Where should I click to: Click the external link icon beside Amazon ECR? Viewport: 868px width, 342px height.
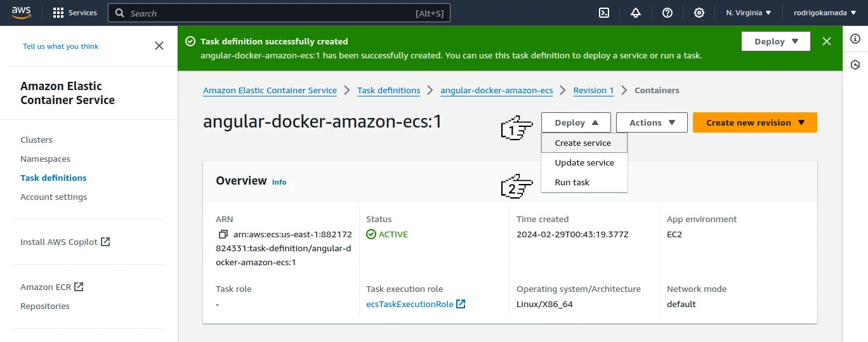coord(79,287)
